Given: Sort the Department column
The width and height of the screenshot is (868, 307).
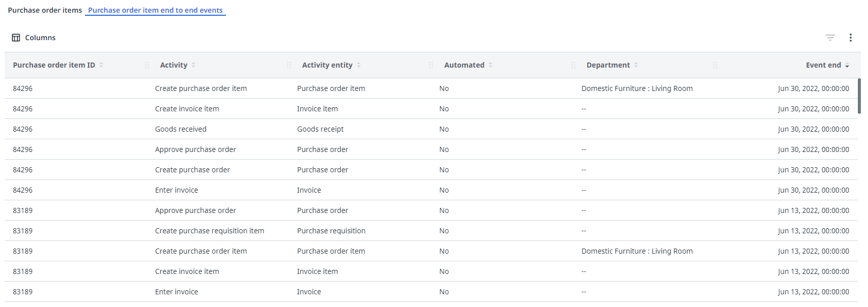Looking at the screenshot, I should pos(636,65).
